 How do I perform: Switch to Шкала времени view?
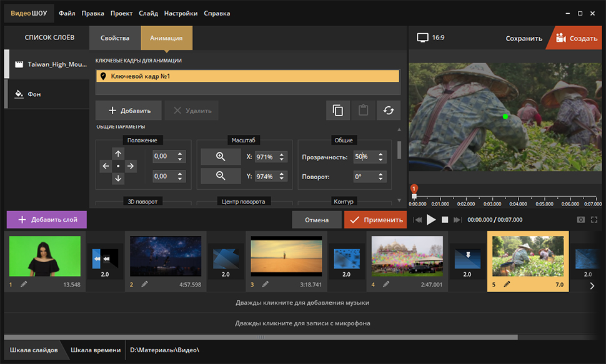(96, 350)
